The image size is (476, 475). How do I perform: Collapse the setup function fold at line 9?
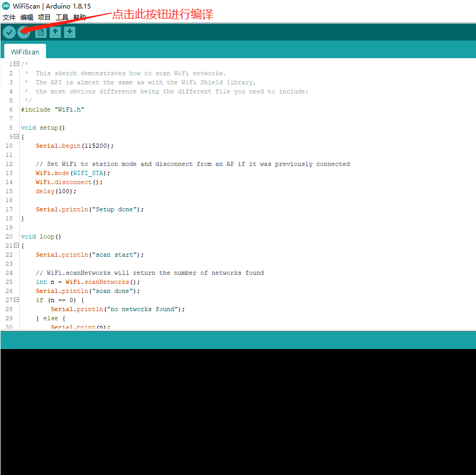pos(17,137)
